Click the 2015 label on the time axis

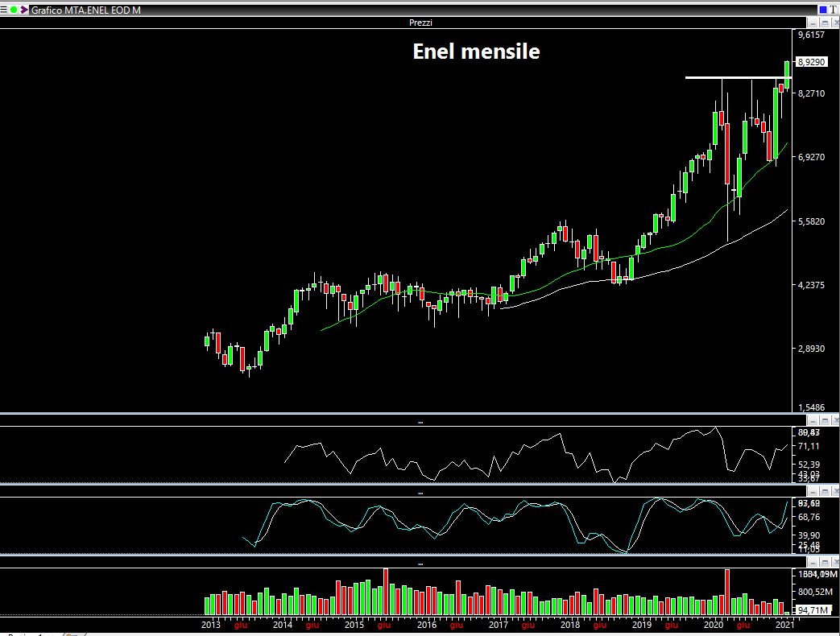[x=354, y=625]
